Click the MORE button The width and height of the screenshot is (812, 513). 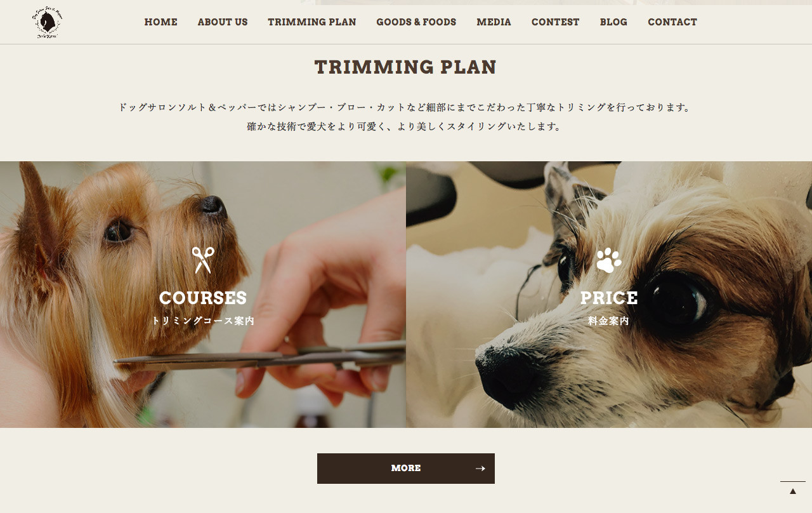point(406,469)
